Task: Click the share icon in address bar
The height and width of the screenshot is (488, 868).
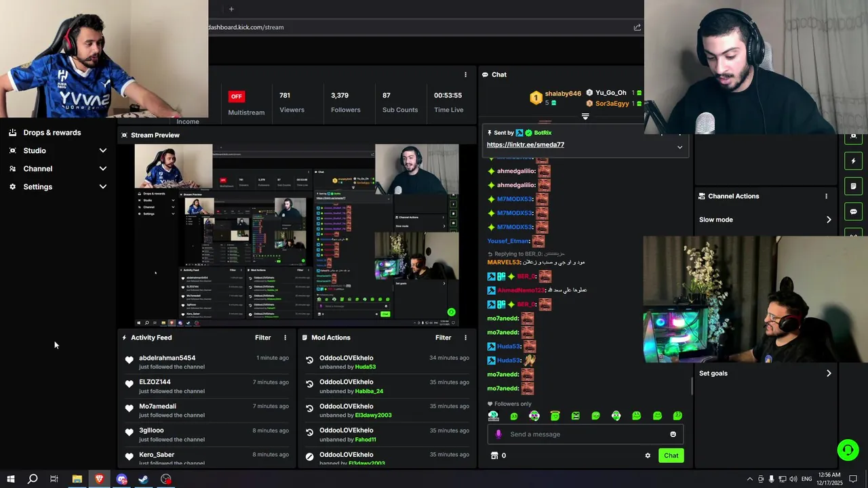Action: [x=637, y=27]
